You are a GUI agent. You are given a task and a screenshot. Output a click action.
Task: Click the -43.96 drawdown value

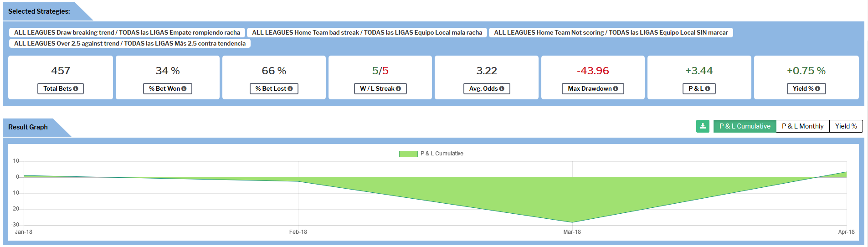593,71
